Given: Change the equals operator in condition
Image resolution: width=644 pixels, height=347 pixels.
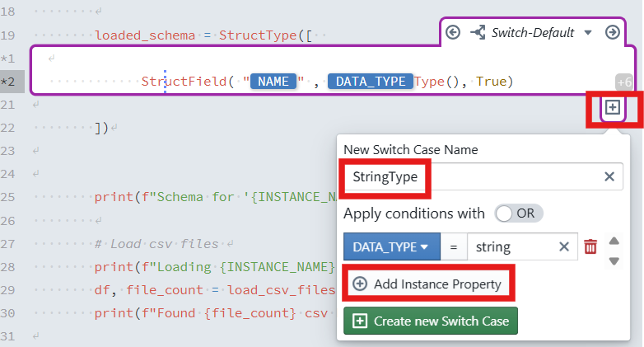Looking at the screenshot, I should [x=453, y=247].
